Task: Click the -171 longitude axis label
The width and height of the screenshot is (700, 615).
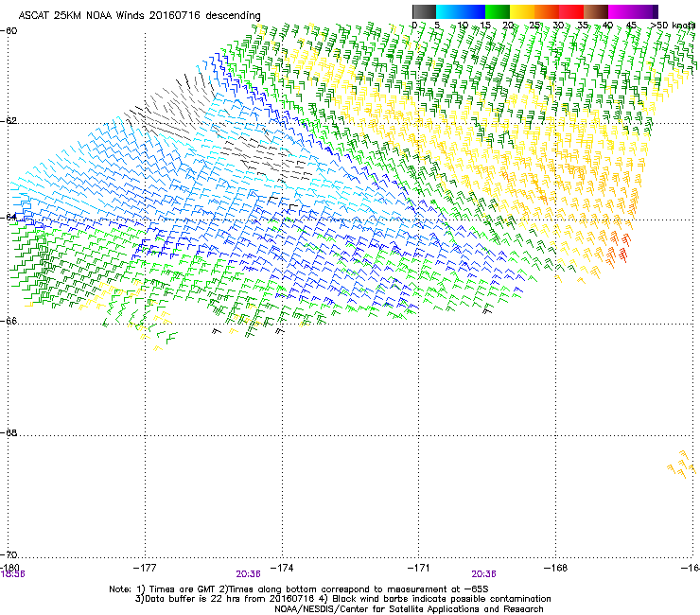Action: (x=419, y=568)
